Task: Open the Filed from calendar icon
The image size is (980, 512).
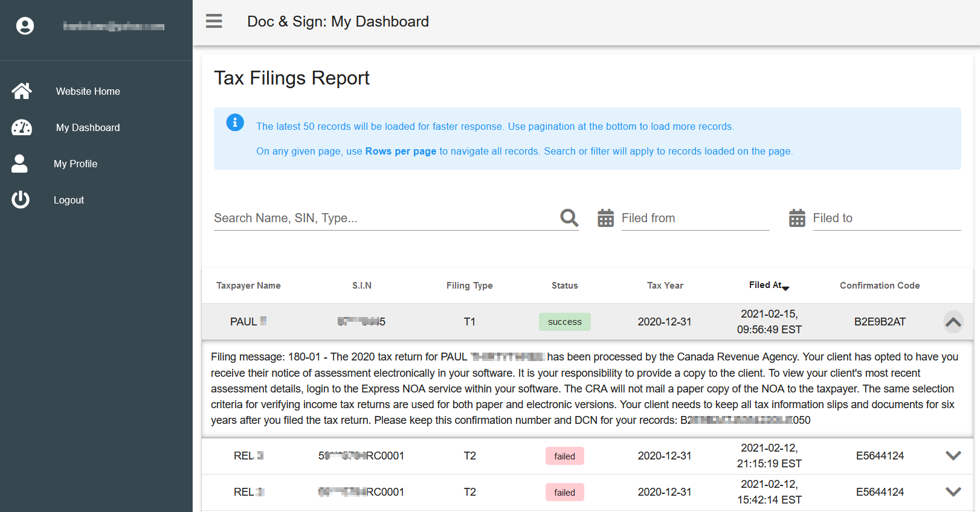Action: pos(605,218)
